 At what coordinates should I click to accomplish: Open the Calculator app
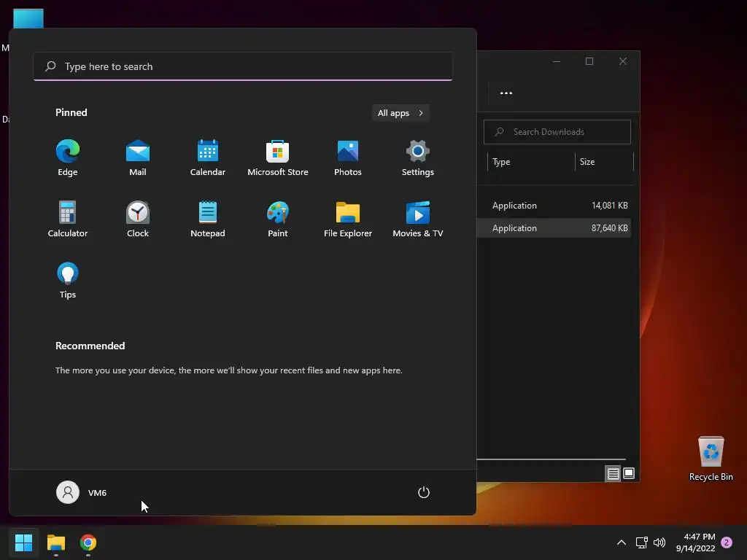(68, 219)
